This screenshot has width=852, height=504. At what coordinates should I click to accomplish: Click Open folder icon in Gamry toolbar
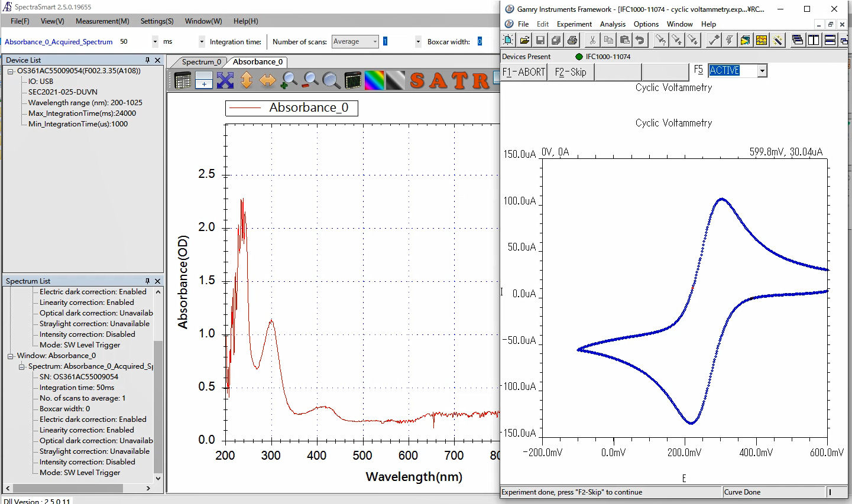pyautogui.click(x=524, y=40)
